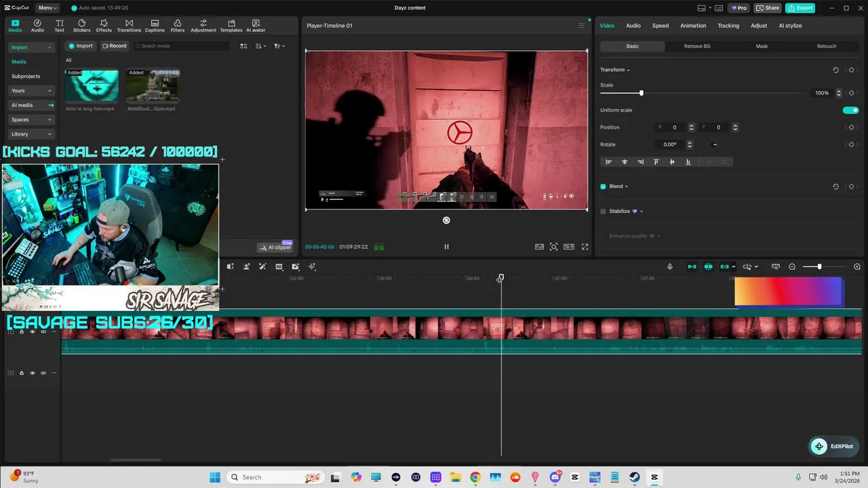868x488 pixels.
Task: Open the Stickers panel
Action: coord(81,26)
